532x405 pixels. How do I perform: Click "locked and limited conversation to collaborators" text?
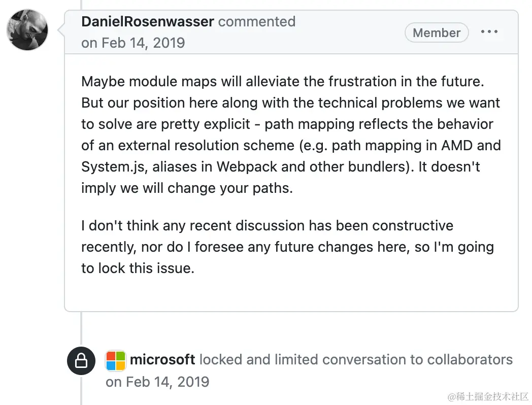tap(356, 359)
